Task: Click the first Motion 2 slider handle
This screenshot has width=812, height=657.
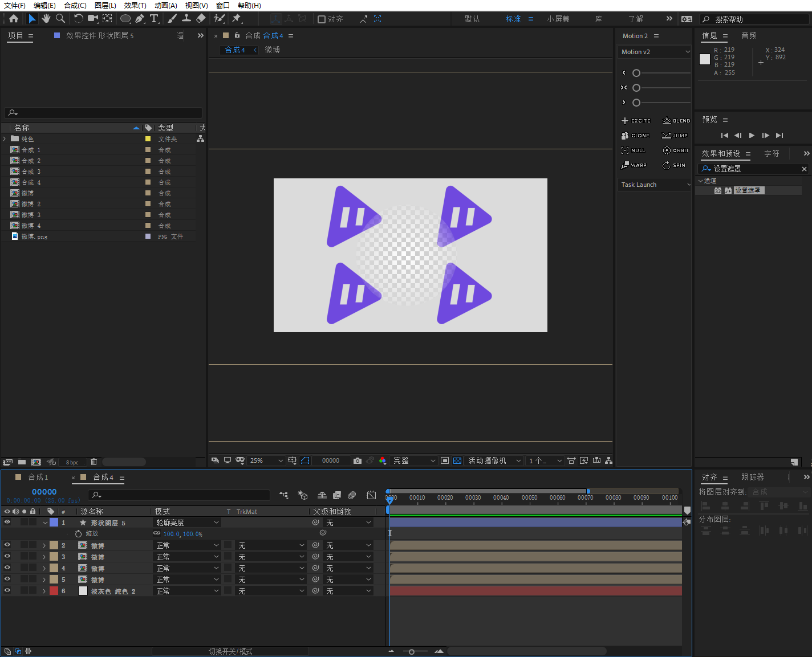Action: 636,73
